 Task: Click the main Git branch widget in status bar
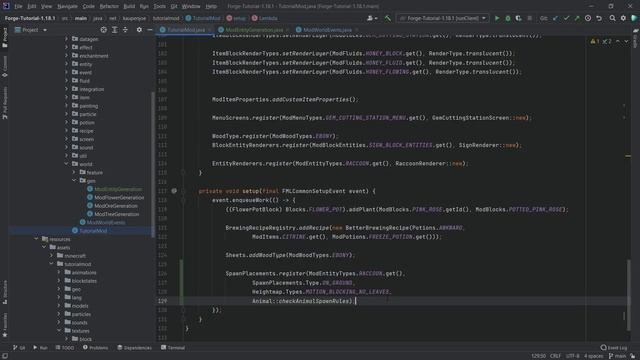(x=617, y=356)
